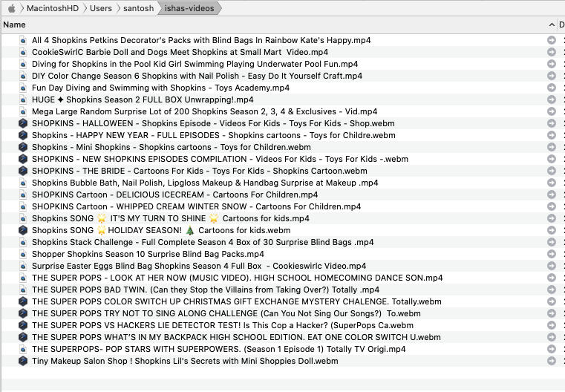Go to MacintoshHD in the path bar

(x=53, y=8)
